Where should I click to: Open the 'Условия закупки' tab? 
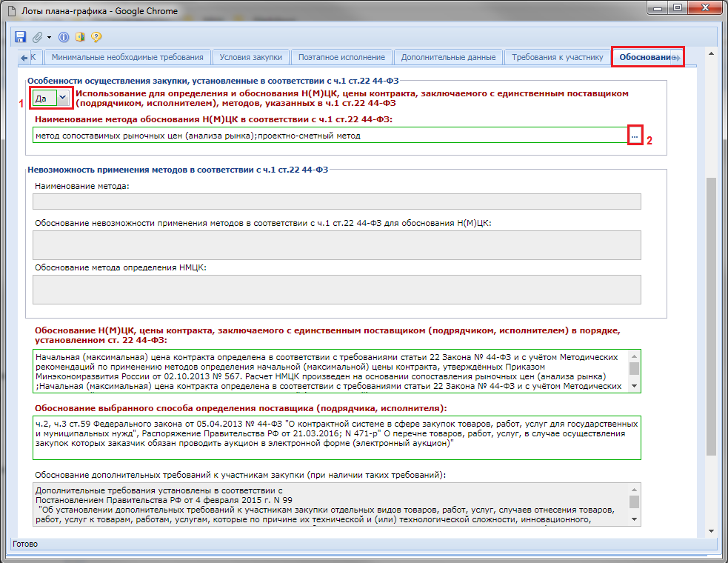(x=251, y=57)
